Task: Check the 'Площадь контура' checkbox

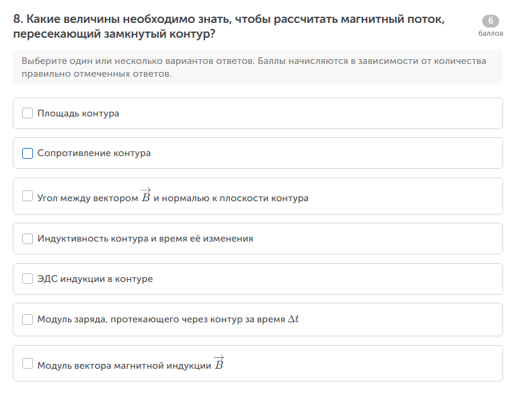Action: click(x=28, y=113)
